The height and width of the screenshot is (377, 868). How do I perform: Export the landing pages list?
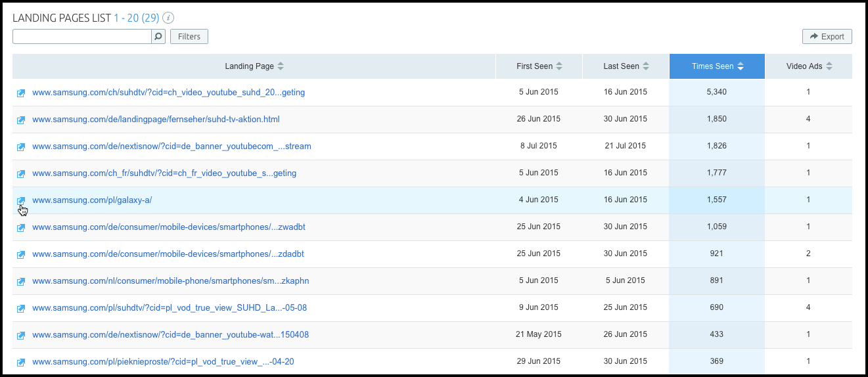[x=827, y=37]
